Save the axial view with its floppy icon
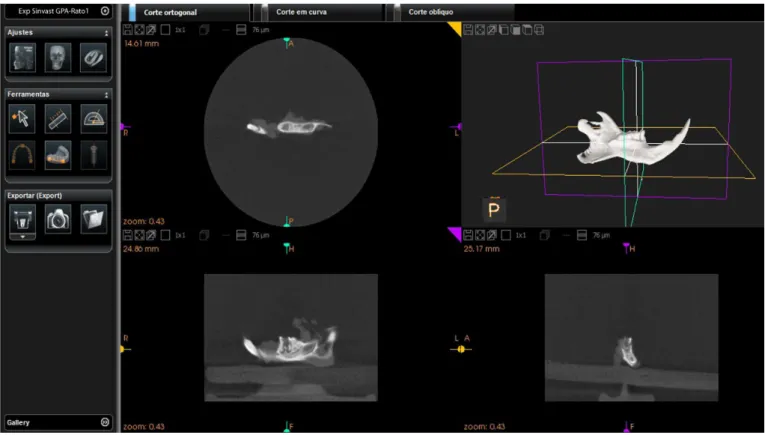 point(128,30)
